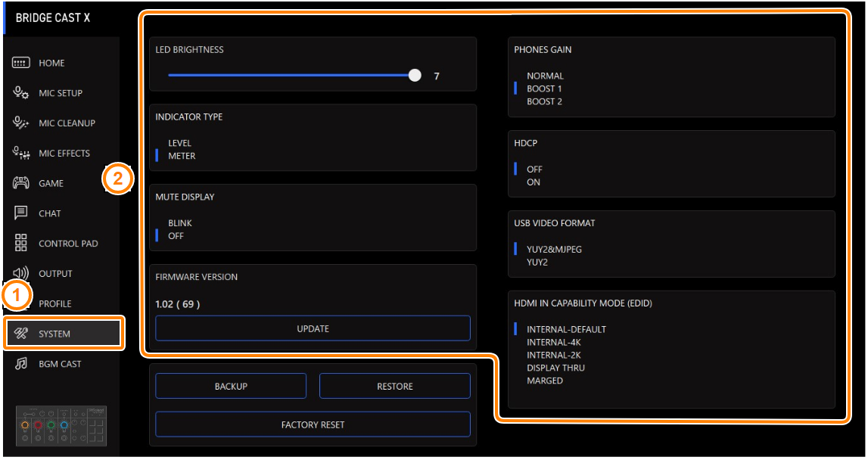Open the BGM CAST page
The height and width of the screenshot is (460, 868).
pos(60,364)
